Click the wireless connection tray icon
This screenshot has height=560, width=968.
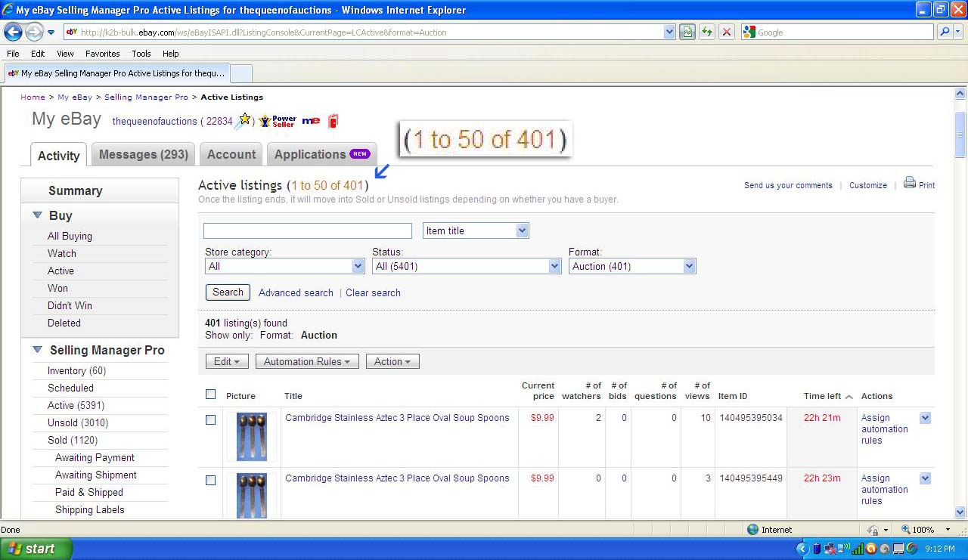[x=844, y=549]
